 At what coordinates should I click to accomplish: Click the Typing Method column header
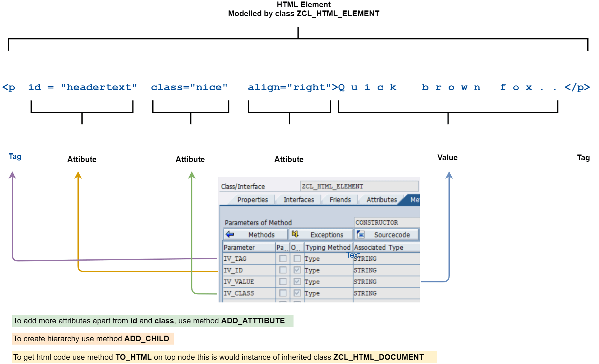point(328,247)
